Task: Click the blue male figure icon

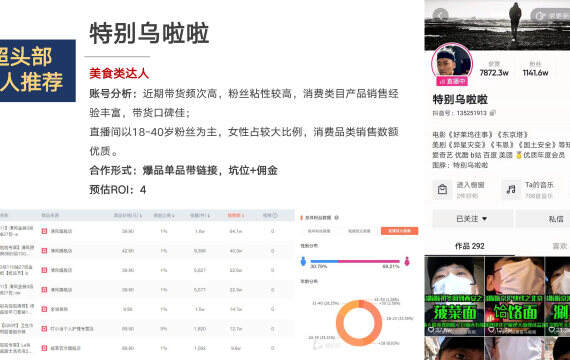Action: coord(304,261)
